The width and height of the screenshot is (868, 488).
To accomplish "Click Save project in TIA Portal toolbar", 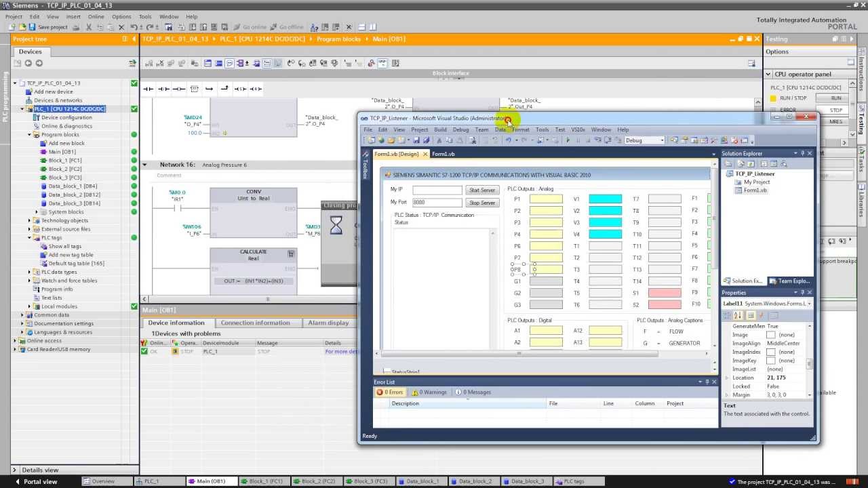I will click(47, 27).
